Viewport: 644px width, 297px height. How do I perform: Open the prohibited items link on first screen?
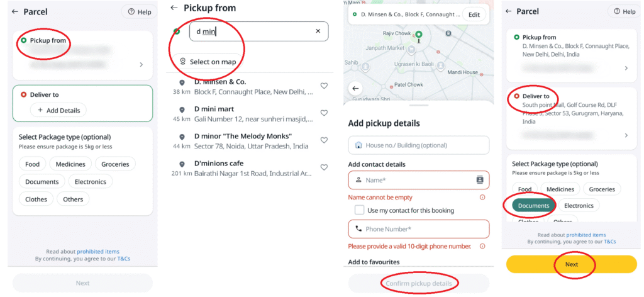[x=98, y=252]
